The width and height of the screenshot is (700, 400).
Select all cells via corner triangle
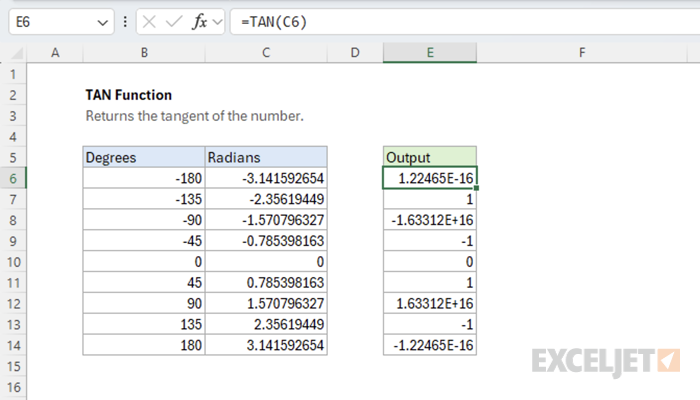17,54
